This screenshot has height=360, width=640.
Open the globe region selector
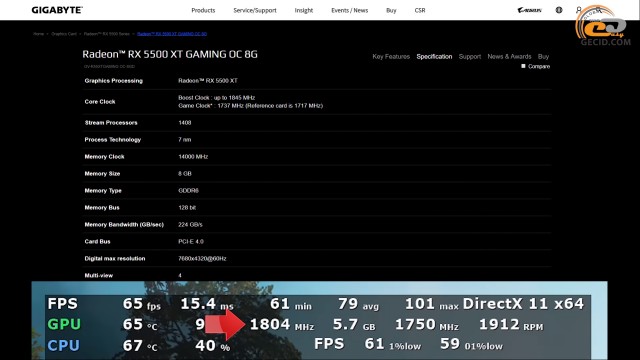559,10
